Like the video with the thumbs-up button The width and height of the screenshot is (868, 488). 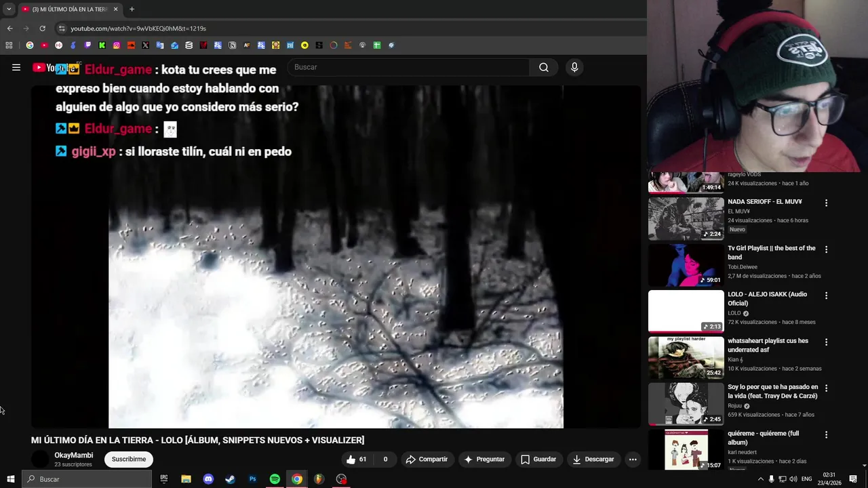(357, 459)
